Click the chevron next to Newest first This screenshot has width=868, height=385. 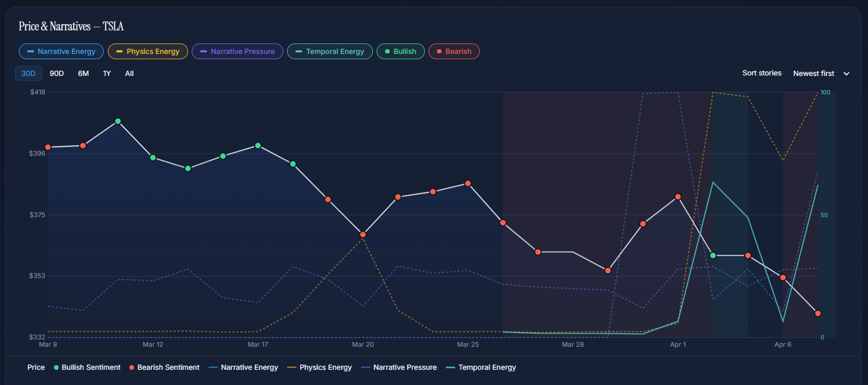click(x=847, y=74)
